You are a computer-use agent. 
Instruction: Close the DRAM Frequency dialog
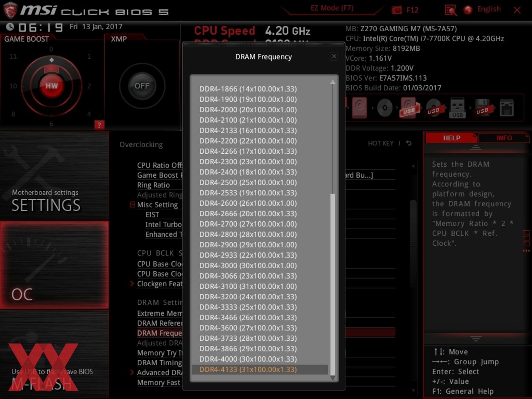coord(334,56)
